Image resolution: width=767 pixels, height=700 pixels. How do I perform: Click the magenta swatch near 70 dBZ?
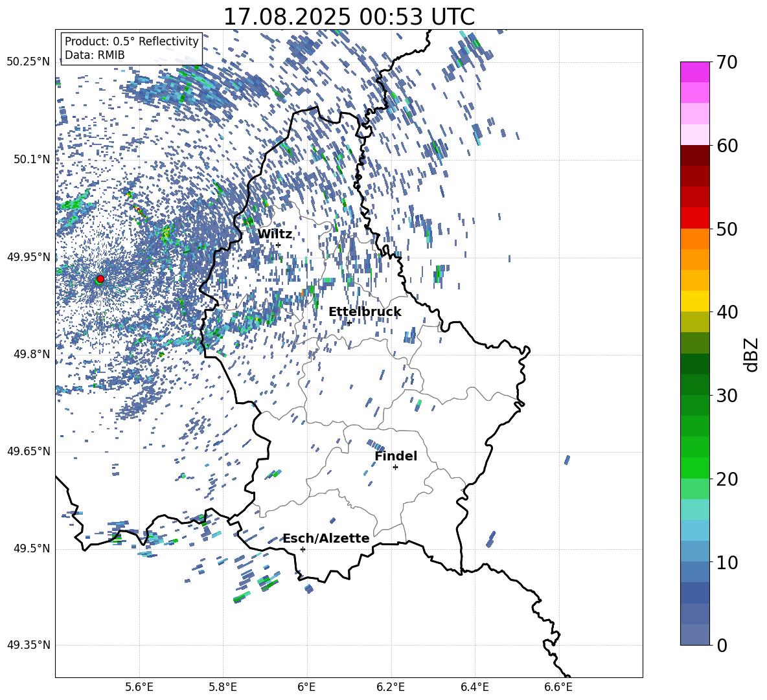[x=694, y=72]
